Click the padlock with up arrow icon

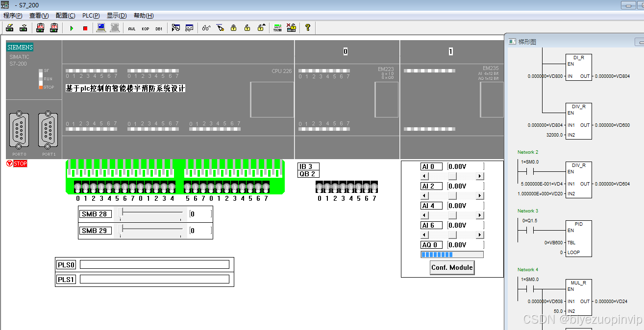point(262,28)
